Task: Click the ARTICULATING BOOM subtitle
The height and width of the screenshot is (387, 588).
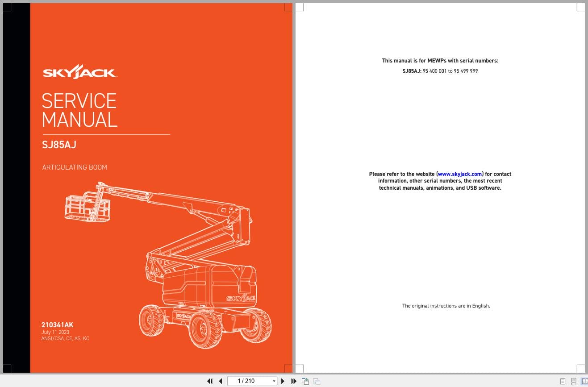Action: click(x=74, y=167)
